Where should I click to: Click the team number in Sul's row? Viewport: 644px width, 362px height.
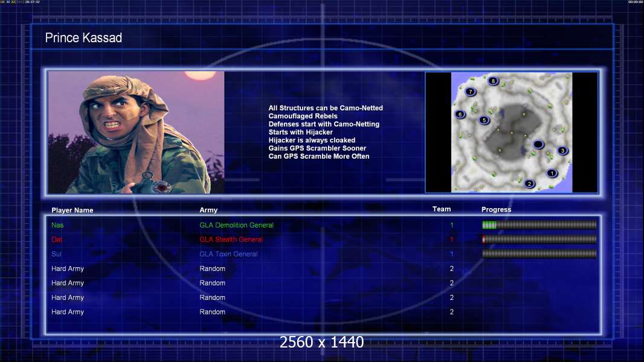(452, 254)
